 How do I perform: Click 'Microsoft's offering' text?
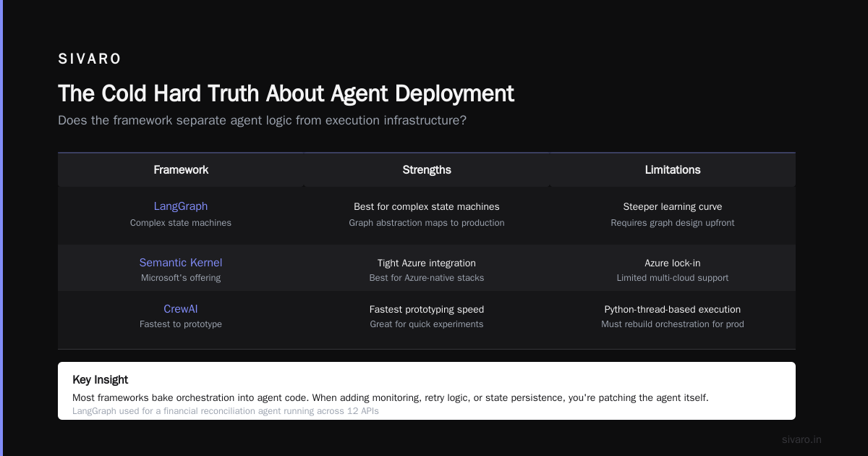pyautogui.click(x=181, y=278)
